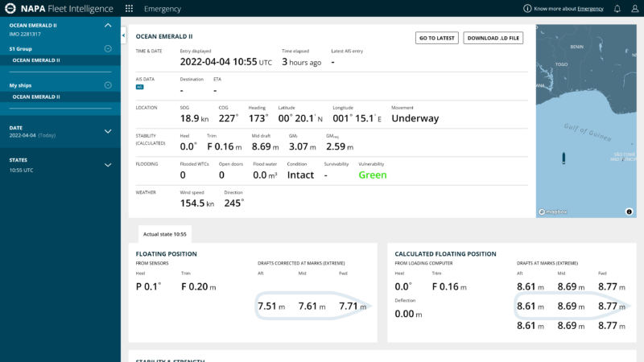Open the apps grid menu

pos(129,9)
